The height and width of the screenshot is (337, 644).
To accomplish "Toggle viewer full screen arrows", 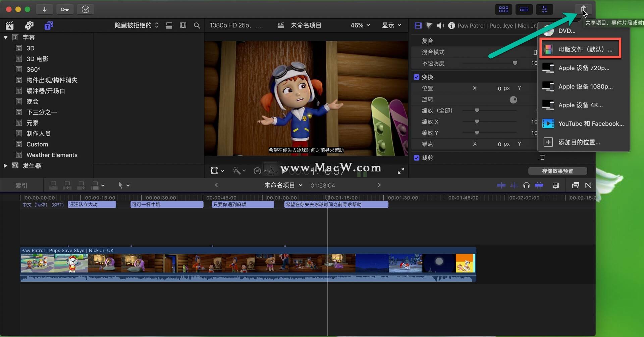I will [x=401, y=171].
